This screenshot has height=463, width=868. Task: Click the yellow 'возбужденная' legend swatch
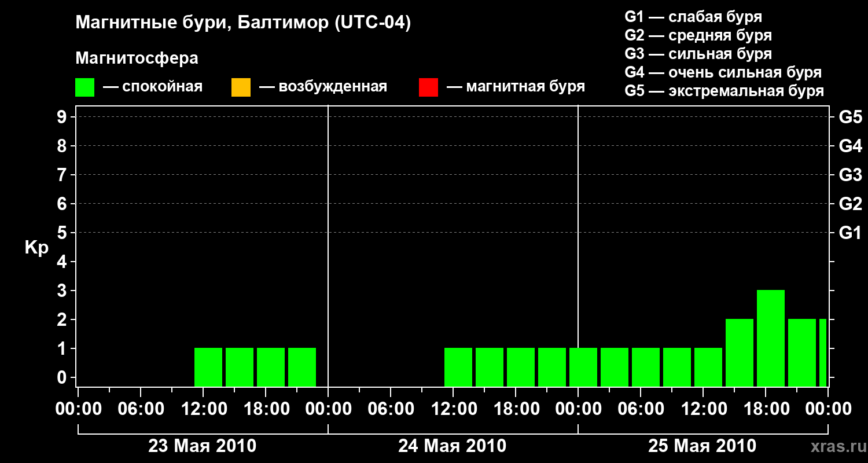pyautogui.click(x=241, y=87)
